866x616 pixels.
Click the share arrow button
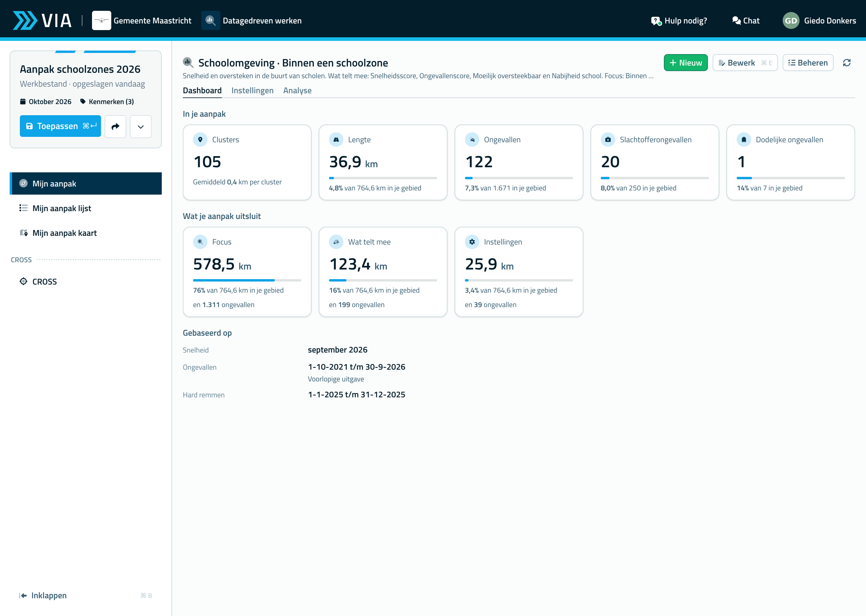(x=115, y=126)
